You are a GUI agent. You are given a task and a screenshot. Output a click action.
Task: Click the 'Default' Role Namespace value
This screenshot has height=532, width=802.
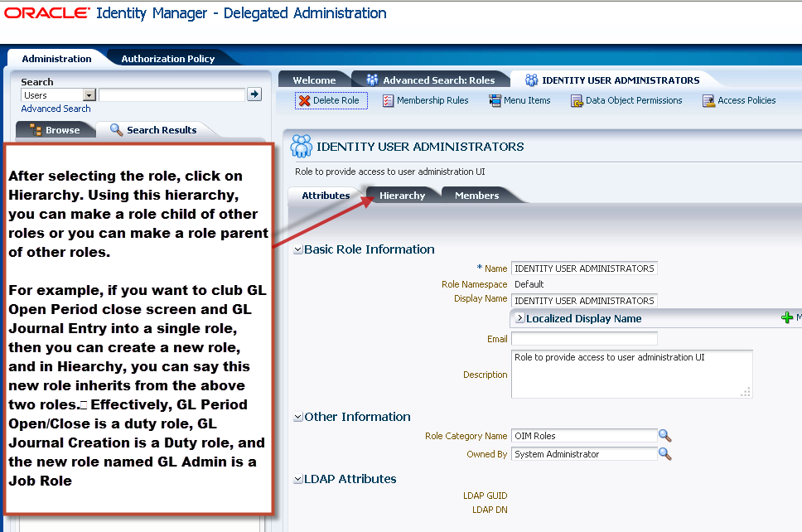coord(529,284)
